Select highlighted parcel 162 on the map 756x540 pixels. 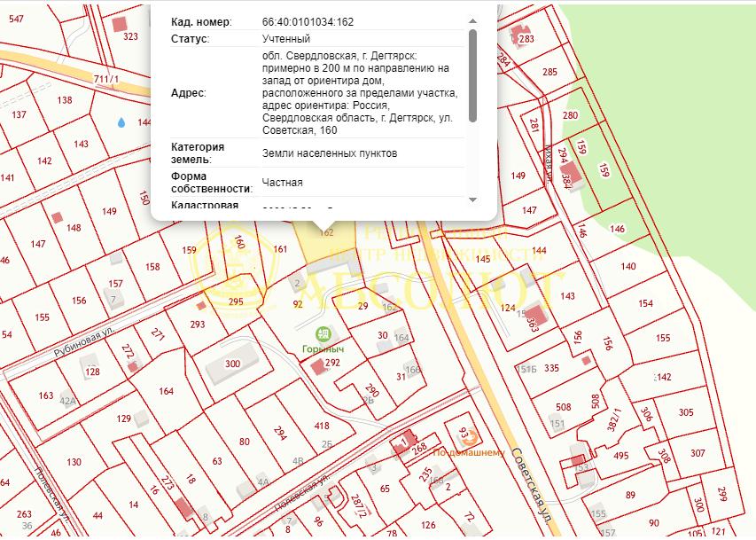324,239
